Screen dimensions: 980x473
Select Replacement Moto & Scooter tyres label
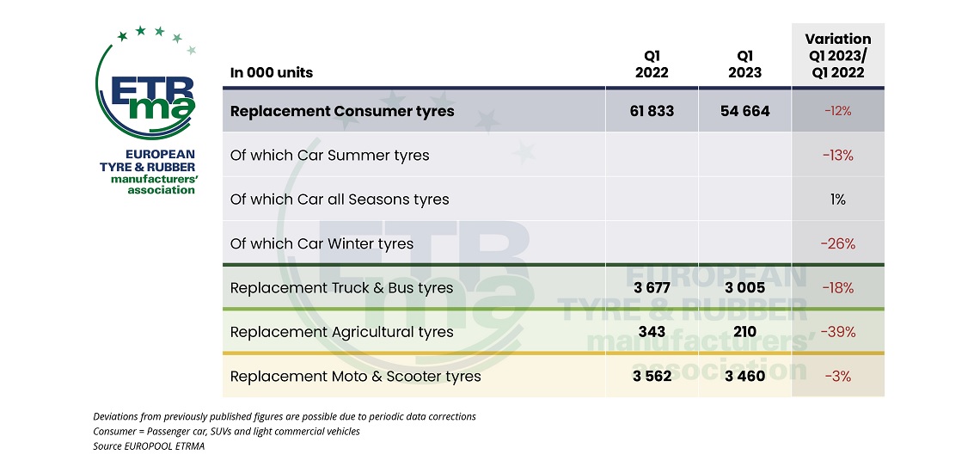coord(356,377)
